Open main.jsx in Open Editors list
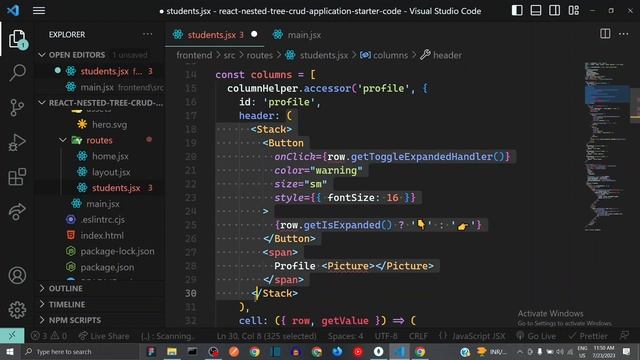This screenshot has width=640, height=360. [101, 87]
